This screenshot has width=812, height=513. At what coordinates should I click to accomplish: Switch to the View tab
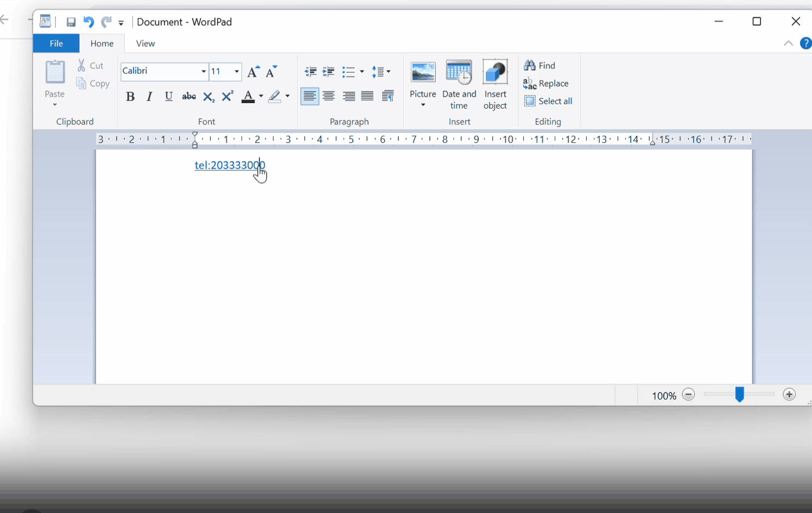(x=145, y=43)
